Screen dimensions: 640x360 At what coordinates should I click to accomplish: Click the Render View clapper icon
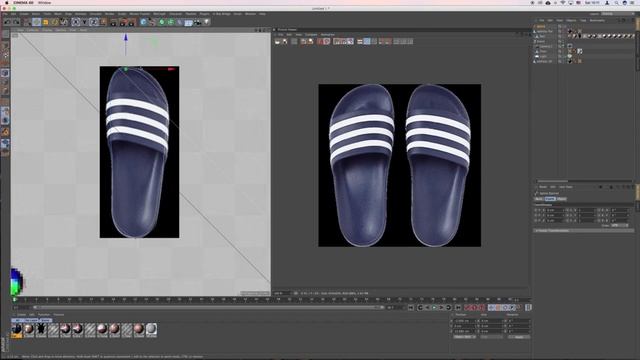pos(113,22)
